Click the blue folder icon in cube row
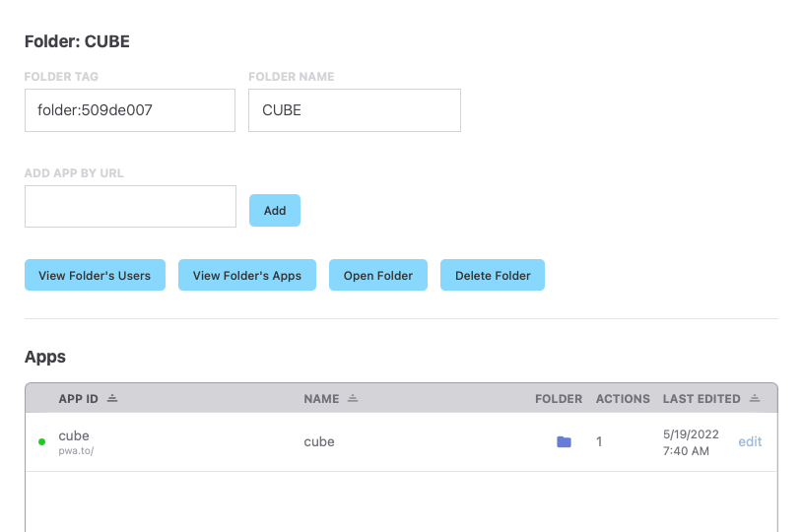This screenshot has height=532, width=802. [564, 442]
